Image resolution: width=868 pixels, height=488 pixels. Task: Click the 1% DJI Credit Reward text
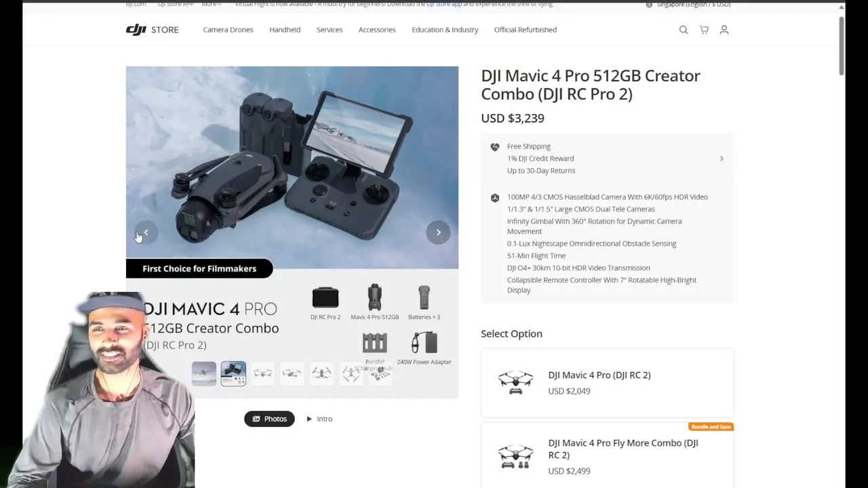click(540, 159)
